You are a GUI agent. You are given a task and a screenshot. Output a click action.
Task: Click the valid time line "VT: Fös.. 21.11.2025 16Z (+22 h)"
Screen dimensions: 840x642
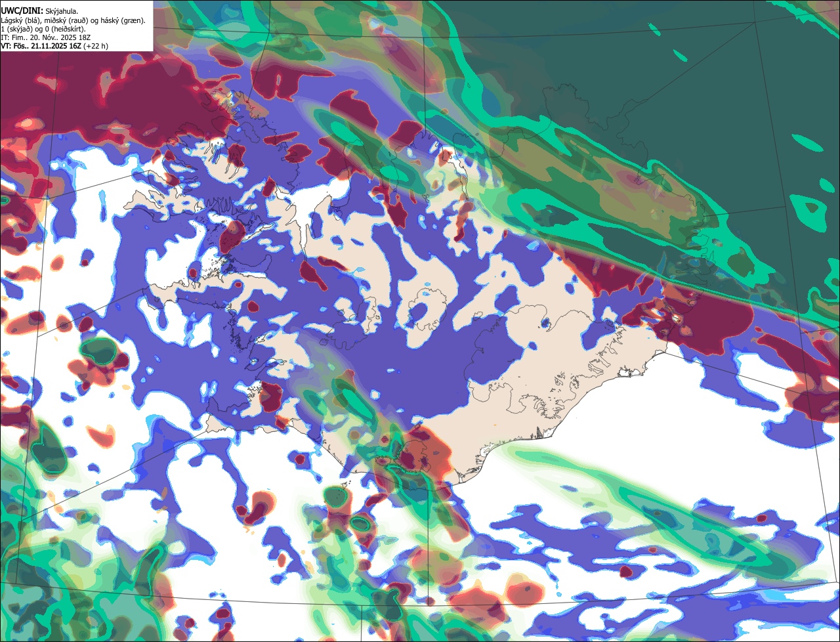(54, 46)
